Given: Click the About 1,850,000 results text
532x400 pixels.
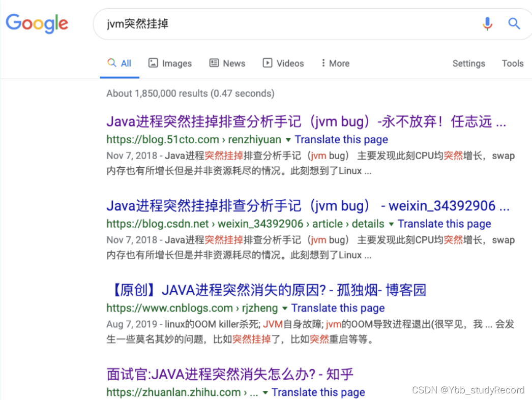Looking at the screenshot, I should point(190,93).
